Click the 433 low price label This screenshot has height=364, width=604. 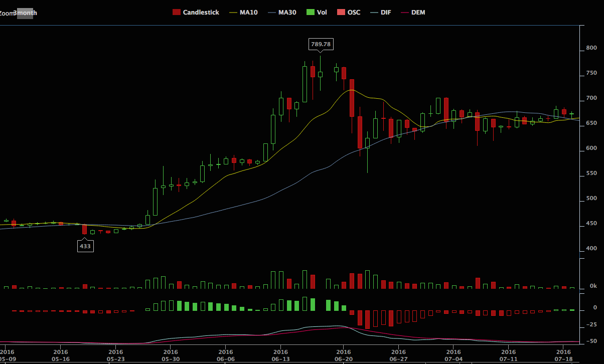click(x=85, y=246)
